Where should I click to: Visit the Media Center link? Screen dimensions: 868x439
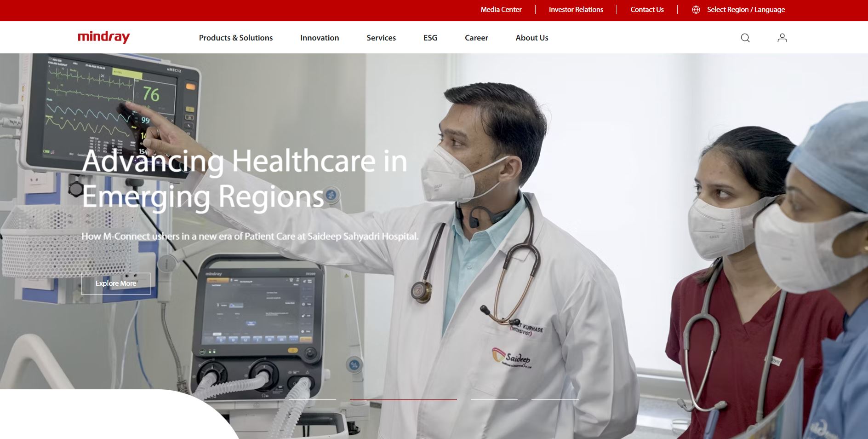(x=501, y=10)
